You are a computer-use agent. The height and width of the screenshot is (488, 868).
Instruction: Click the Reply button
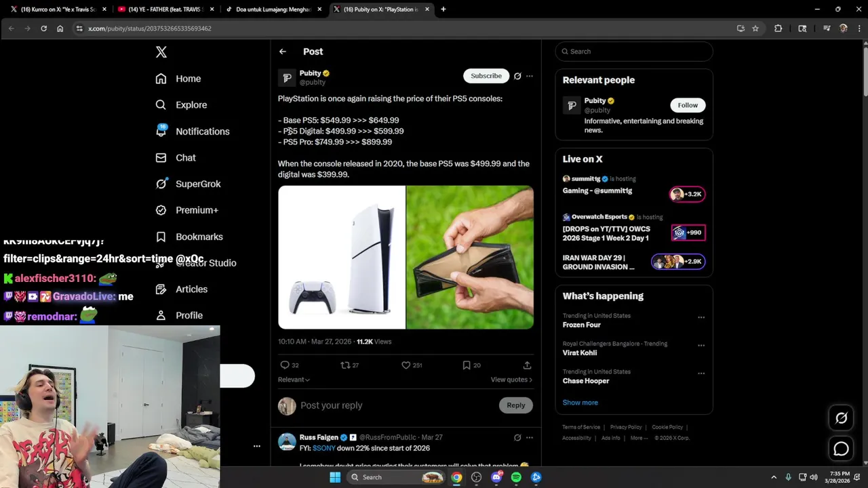click(x=515, y=405)
